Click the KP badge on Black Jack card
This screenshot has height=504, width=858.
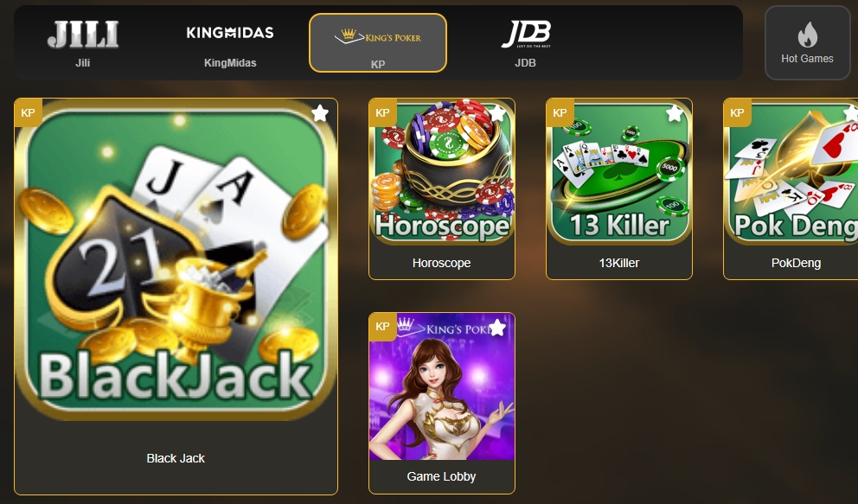28,113
